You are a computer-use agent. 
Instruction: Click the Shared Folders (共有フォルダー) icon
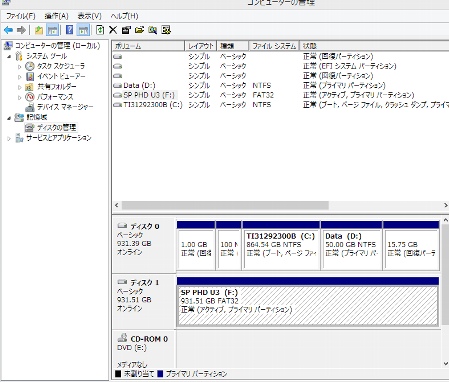point(30,87)
